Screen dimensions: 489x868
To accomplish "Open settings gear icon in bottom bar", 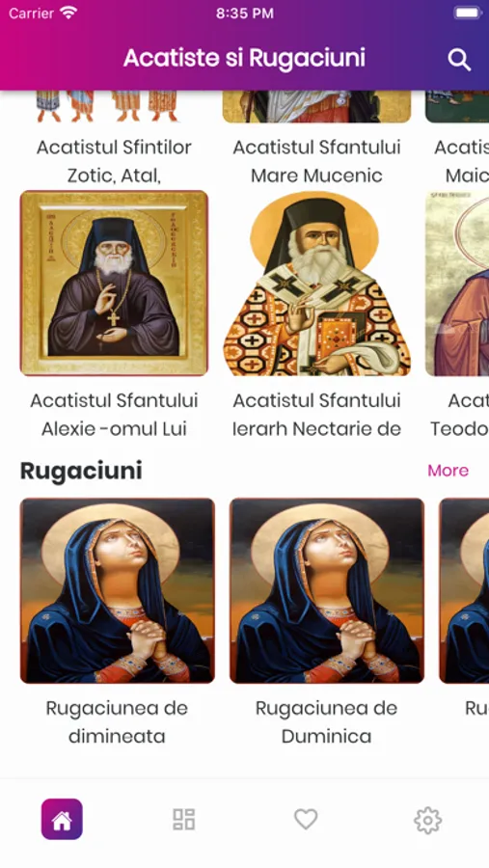I will coord(427,820).
